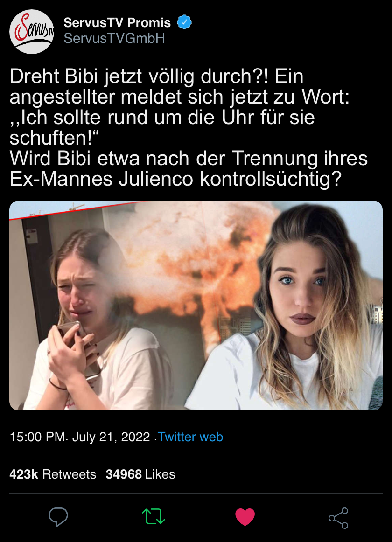Open the ServusTVGmbH handle
This screenshot has height=542, width=392.
pyautogui.click(x=114, y=38)
